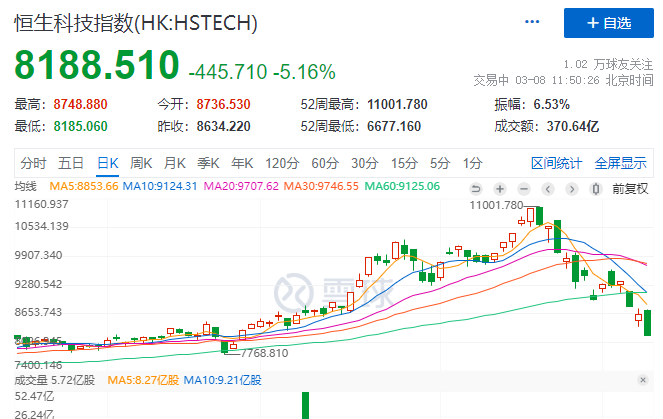Select the 周K weekly candlestick tab
Image resolution: width=663 pixels, height=419 pixels.
point(141,163)
